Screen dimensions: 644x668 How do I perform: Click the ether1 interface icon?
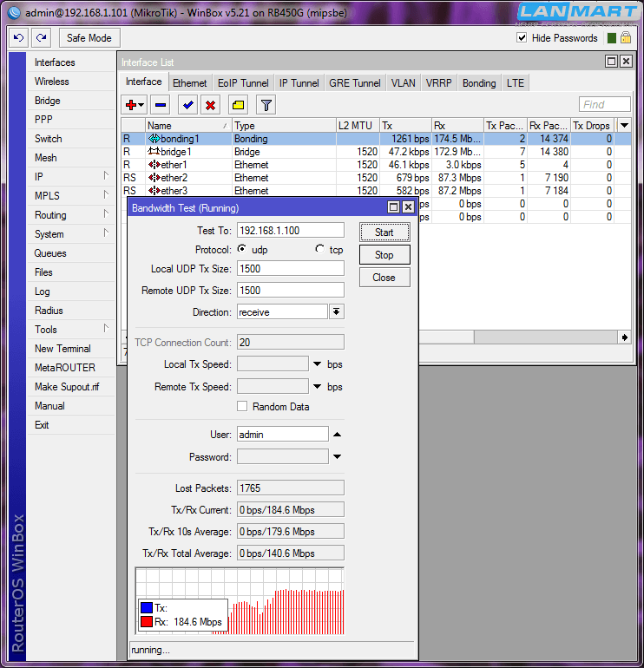[154, 165]
